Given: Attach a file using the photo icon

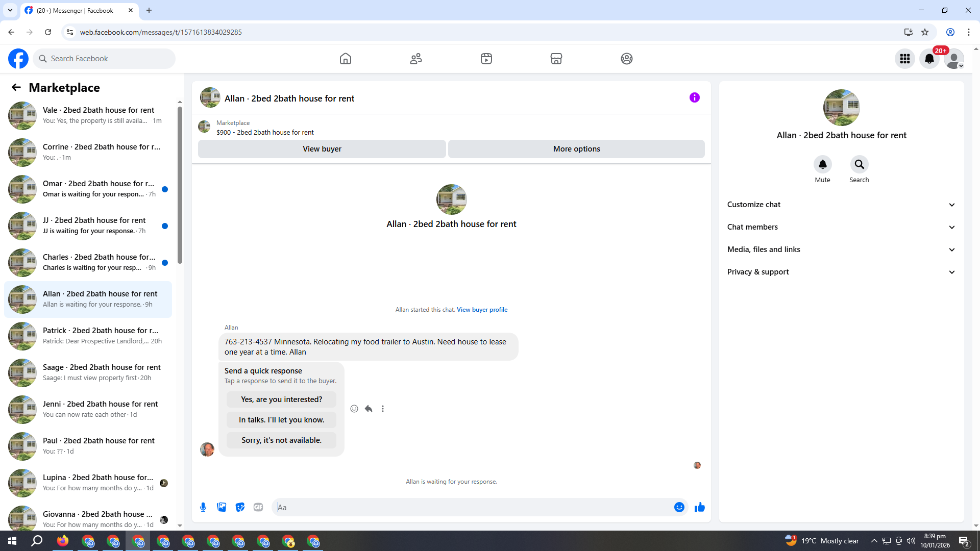Looking at the screenshot, I should 222,507.
